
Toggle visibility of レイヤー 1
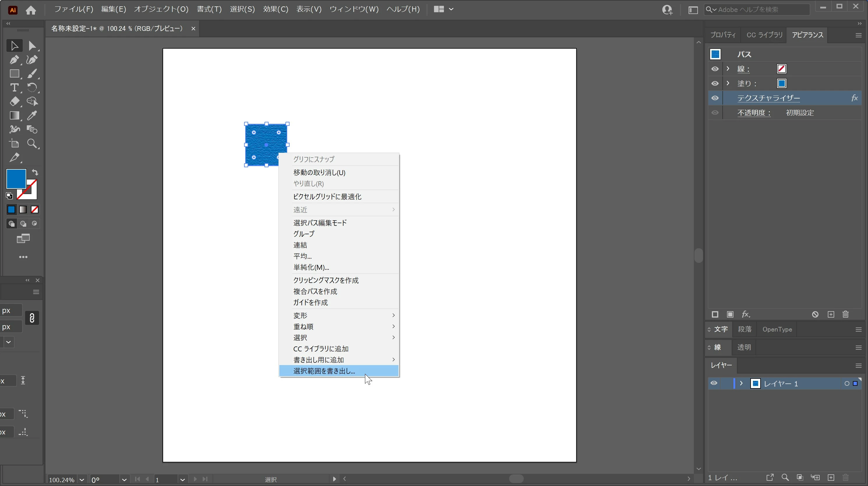[x=714, y=383]
